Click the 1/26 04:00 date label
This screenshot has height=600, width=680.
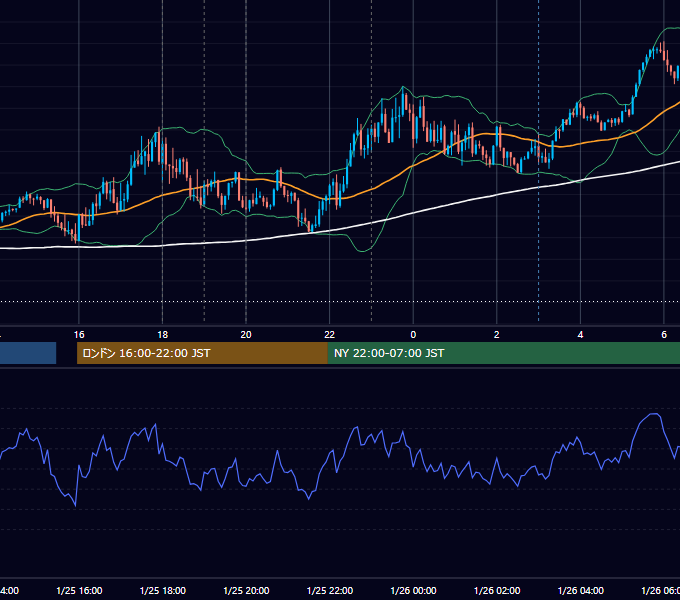pos(581,591)
